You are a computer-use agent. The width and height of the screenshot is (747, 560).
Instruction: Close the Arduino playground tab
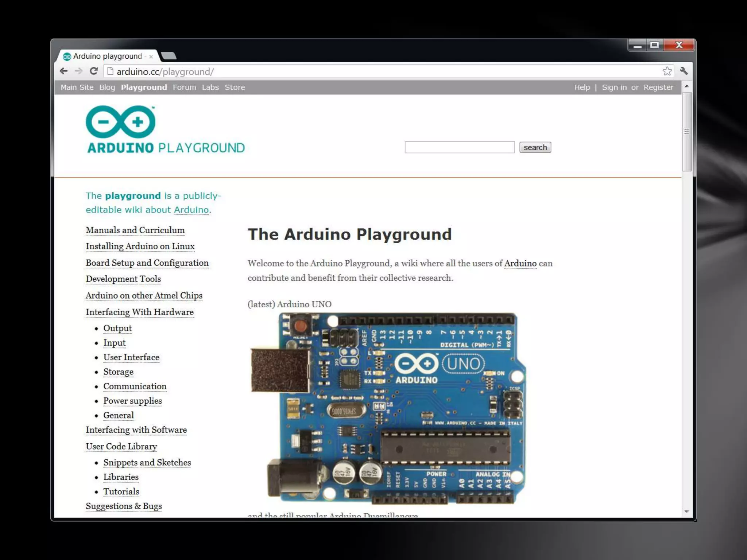pos(151,57)
